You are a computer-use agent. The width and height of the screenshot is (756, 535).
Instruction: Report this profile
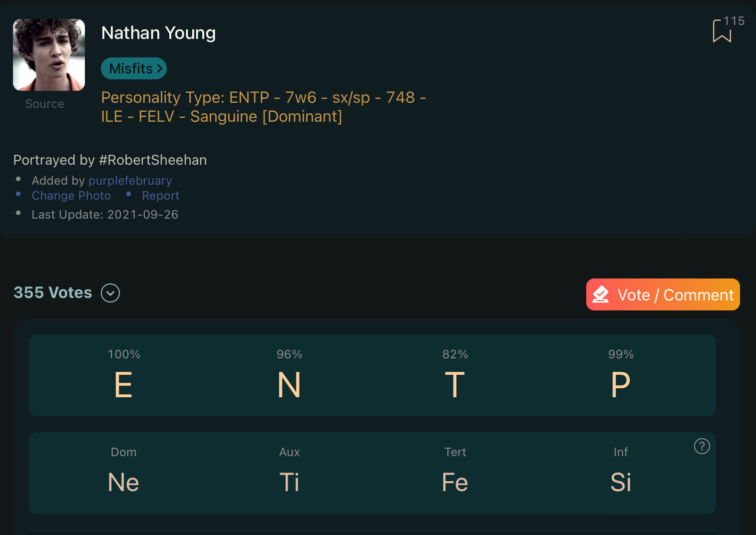(x=160, y=196)
